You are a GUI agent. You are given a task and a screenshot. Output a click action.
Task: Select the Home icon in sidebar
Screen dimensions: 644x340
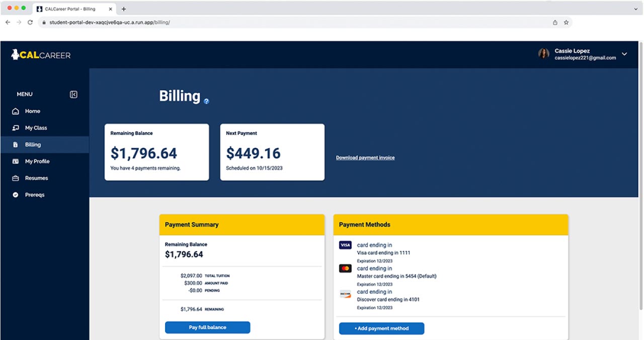(15, 111)
